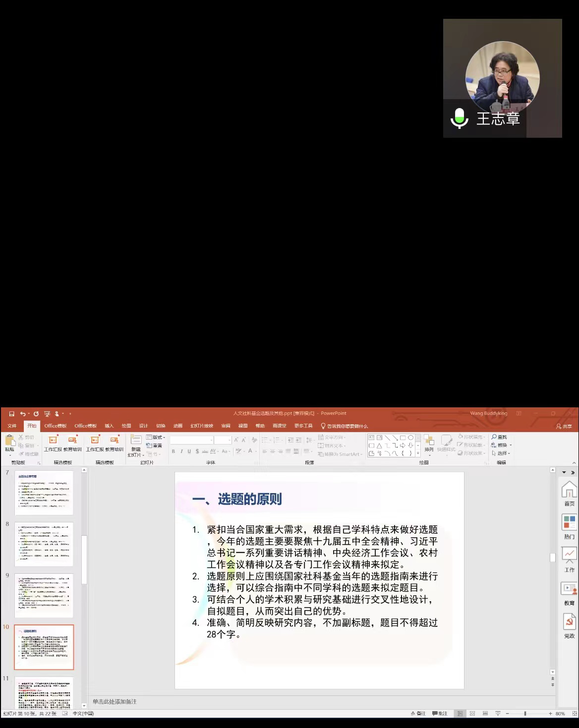Expand the Layout (版式) dropdown
Viewport: 579px width, 728px height.
(x=156, y=437)
